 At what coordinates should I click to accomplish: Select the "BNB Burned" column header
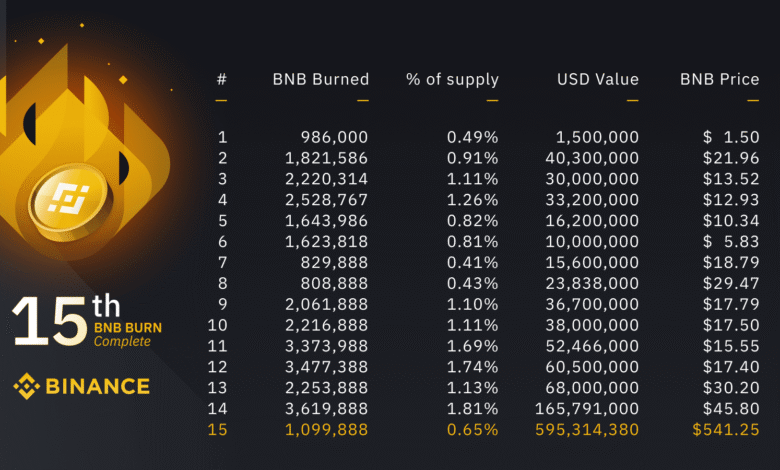[x=321, y=79]
